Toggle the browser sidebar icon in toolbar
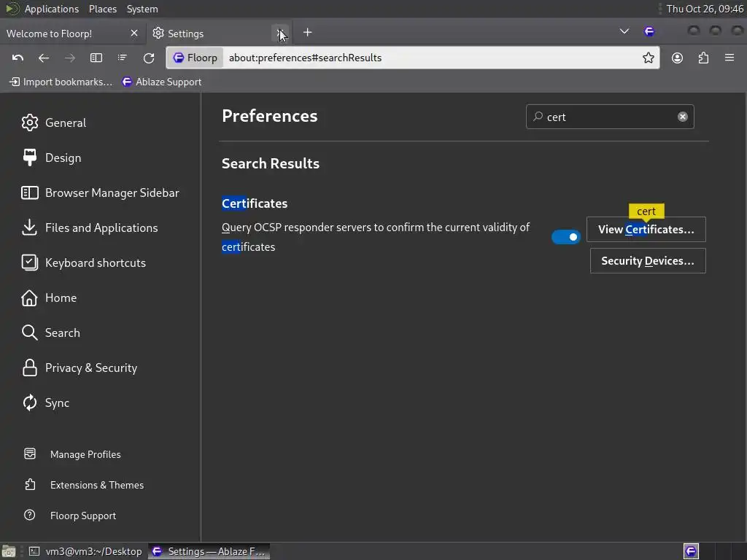747x560 pixels. [96, 58]
